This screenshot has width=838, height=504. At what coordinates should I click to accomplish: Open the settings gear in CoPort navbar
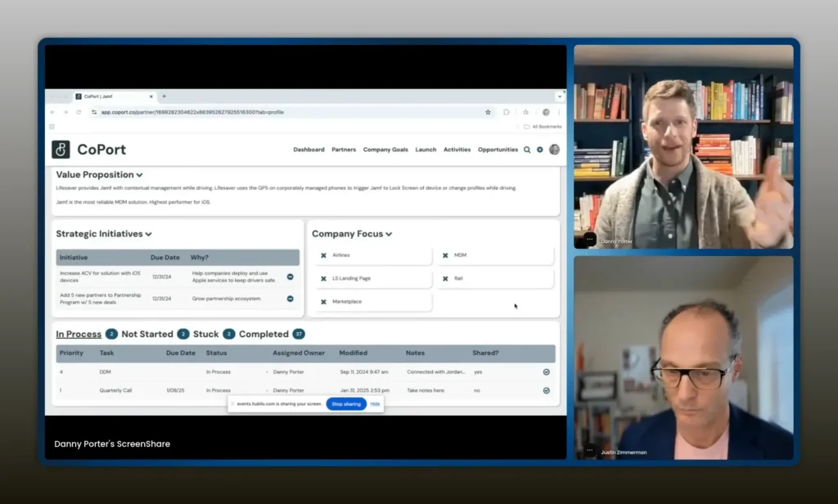click(540, 150)
